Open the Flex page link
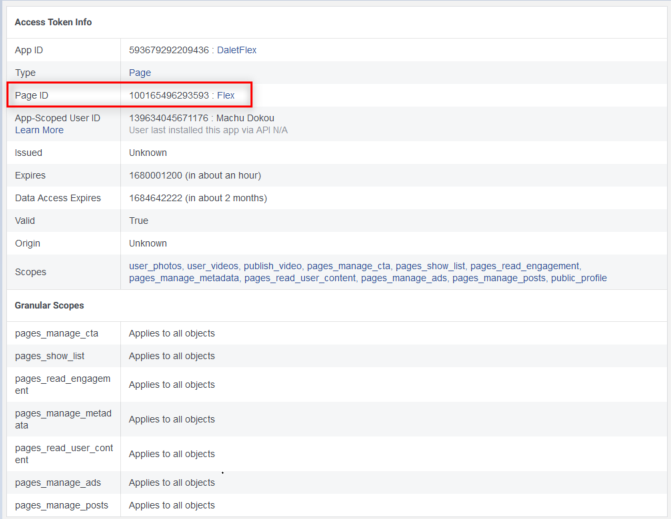The height and width of the screenshot is (519, 671). point(226,95)
